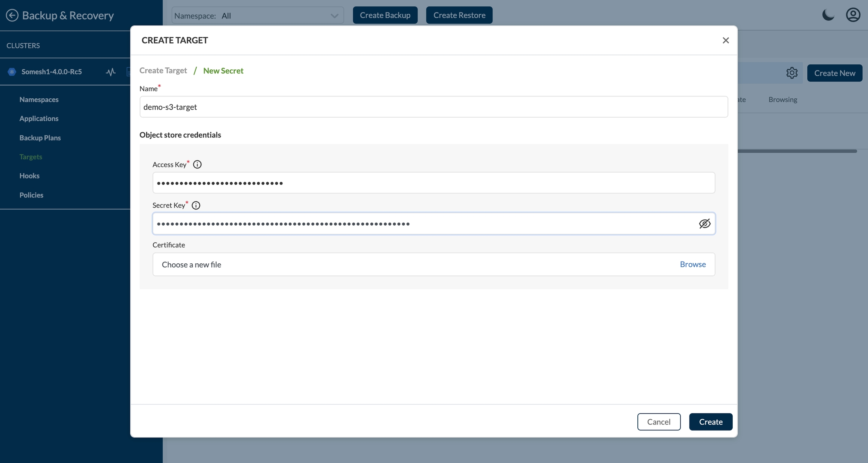Image resolution: width=868 pixels, height=463 pixels.
Task: Go to Backup Plans in sidebar
Action: pos(40,138)
